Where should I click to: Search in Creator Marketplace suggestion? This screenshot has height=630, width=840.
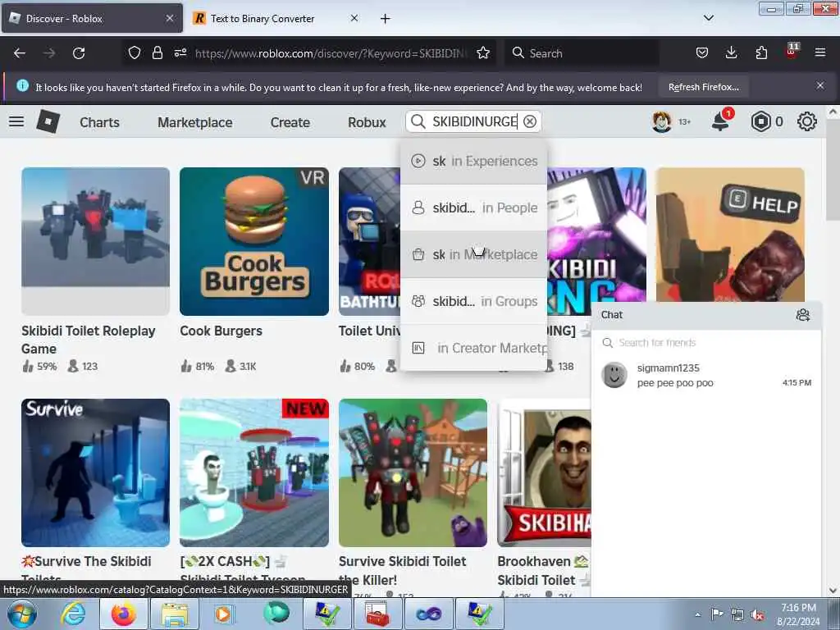[x=473, y=348]
